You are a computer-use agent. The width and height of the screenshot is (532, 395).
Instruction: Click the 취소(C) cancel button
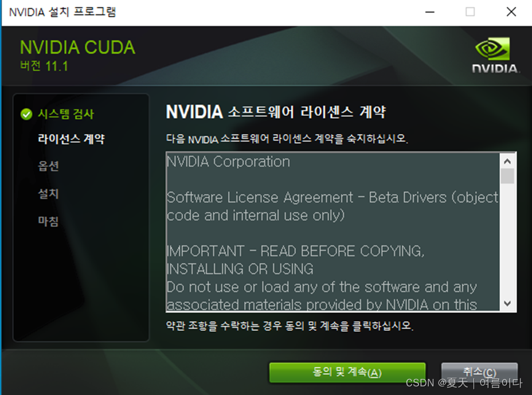pyautogui.click(x=479, y=372)
